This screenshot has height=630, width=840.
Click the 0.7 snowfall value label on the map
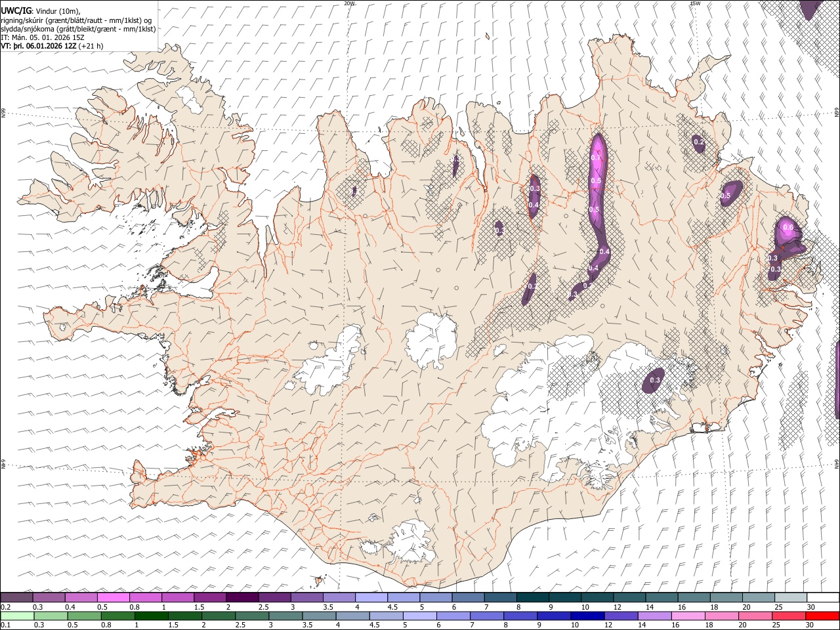596,157
